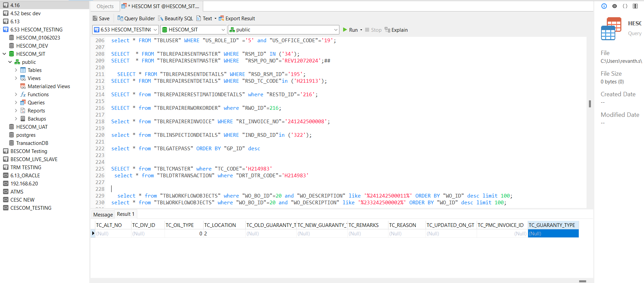Run the query with Run button
644x283 pixels.
(350, 30)
